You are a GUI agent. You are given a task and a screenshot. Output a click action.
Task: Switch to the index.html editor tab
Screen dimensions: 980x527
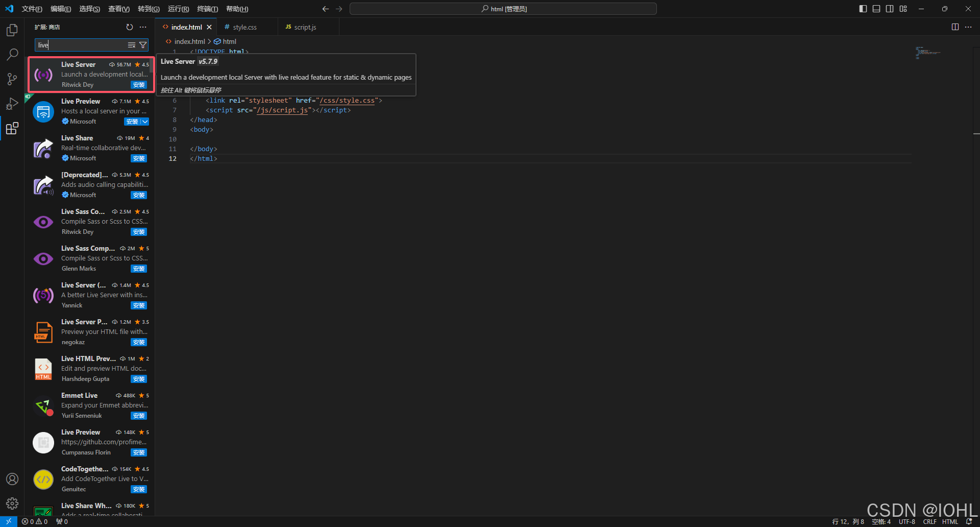[x=186, y=27]
